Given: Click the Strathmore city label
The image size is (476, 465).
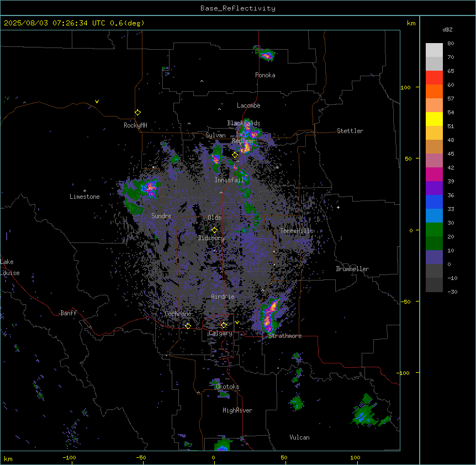Looking at the screenshot, I should [285, 336].
